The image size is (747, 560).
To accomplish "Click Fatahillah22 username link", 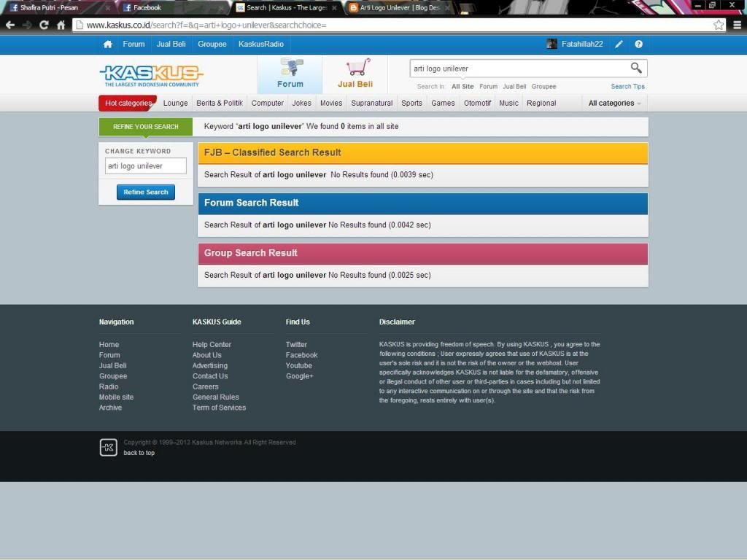I will point(582,44).
